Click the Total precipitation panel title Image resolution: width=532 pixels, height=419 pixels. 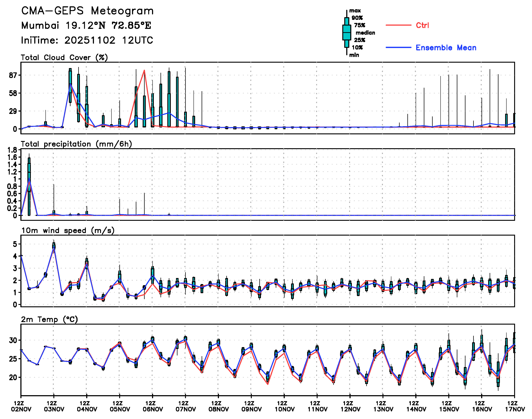tap(76, 144)
